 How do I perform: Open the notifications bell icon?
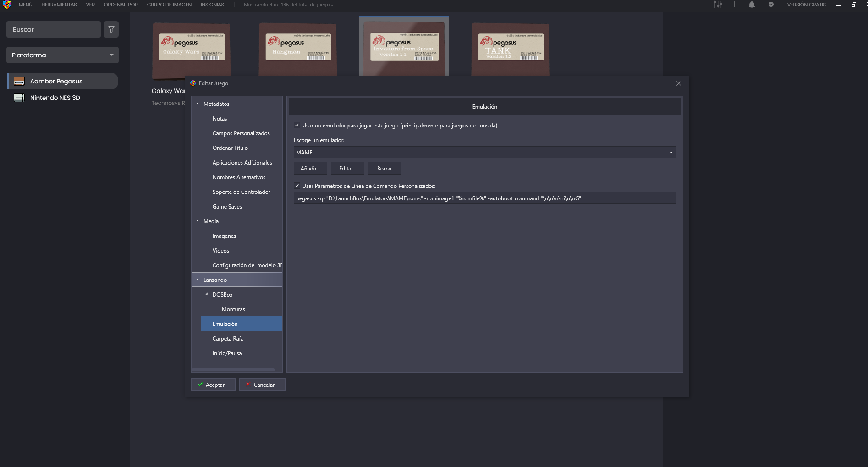pyautogui.click(x=752, y=5)
